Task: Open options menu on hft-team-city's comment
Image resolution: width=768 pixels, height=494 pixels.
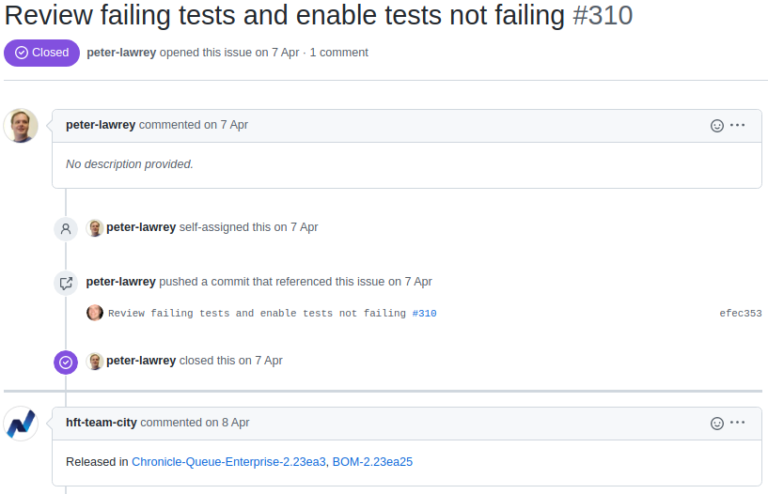Action: point(737,423)
